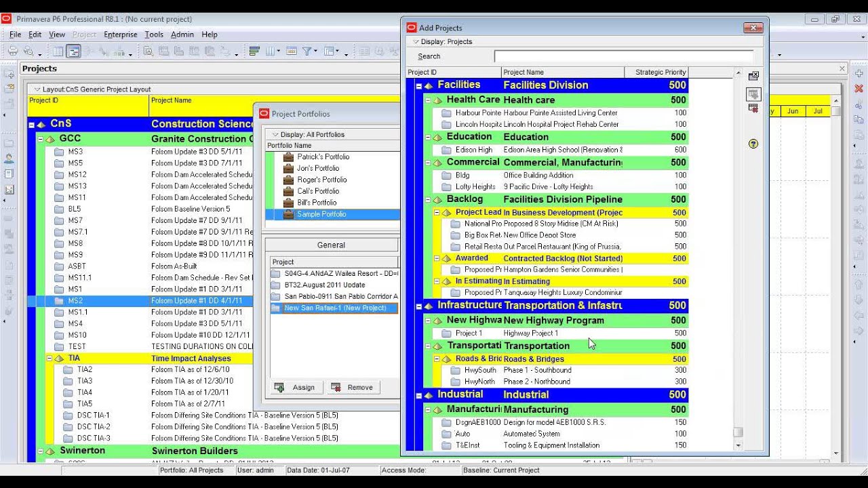Click the Assign button

[x=296, y=388]
